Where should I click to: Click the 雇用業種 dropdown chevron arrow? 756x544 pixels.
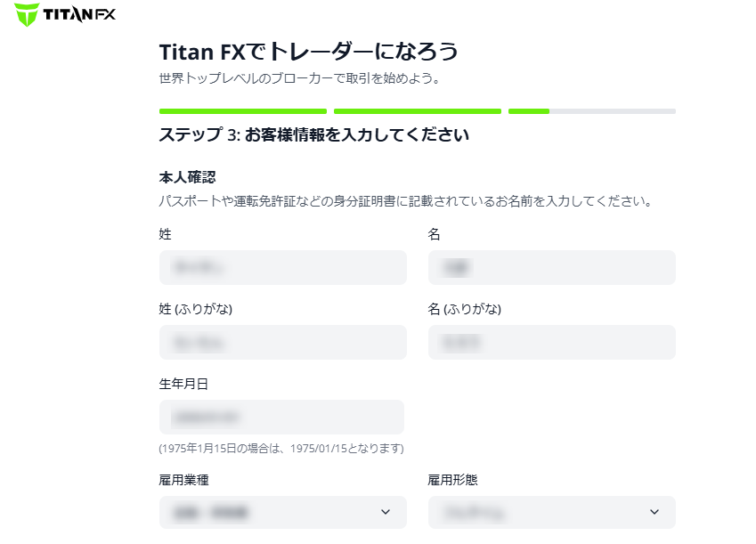[x=386, y=512]
